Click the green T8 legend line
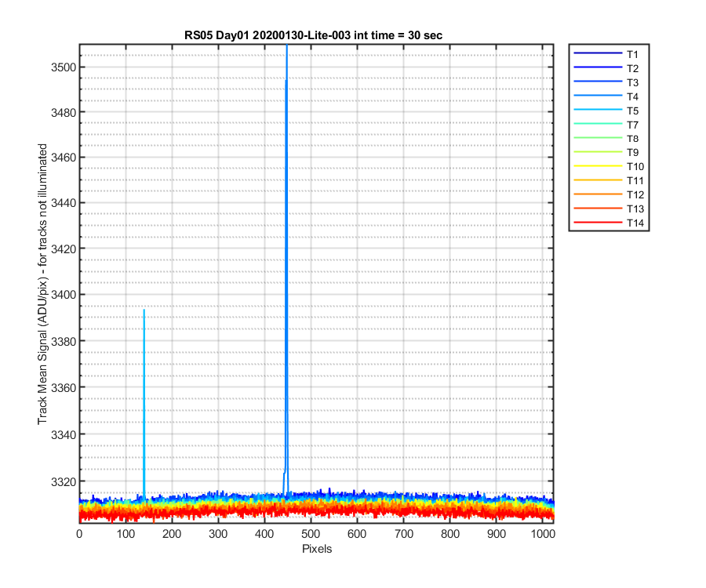Screen dimensions: 706x588 tap(598, 138)
